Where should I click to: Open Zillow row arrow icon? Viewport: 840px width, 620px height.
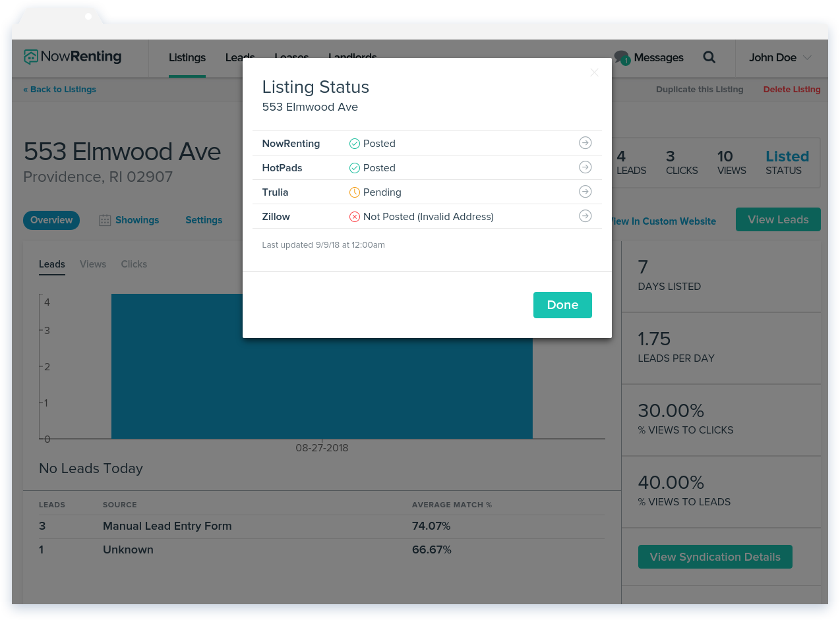point(585,216)
